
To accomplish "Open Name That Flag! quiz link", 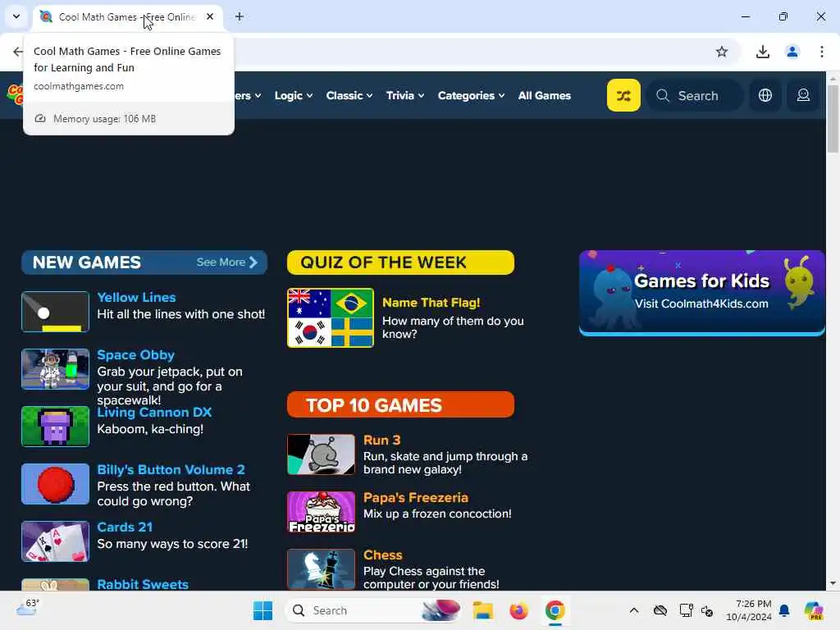I will [x=431, y=303].
